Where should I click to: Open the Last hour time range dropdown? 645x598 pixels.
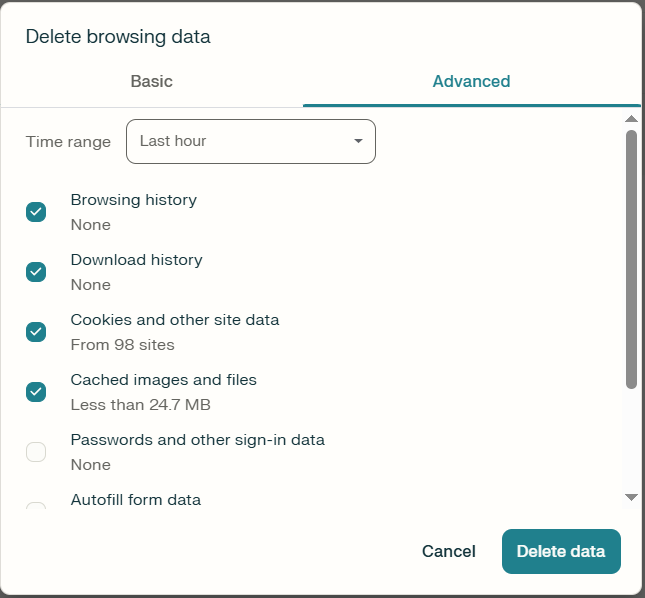[x=250, y=141]
